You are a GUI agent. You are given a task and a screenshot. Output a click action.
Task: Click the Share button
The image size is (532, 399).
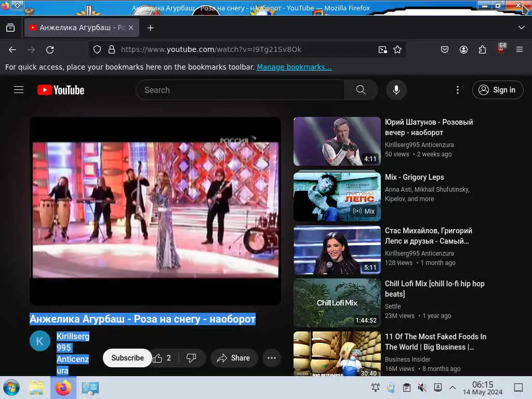point(234,358)
